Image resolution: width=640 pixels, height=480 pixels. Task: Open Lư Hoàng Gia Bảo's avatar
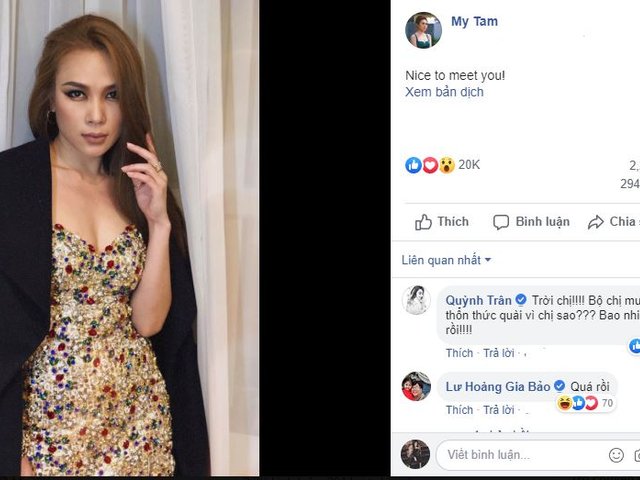[416, 386]
